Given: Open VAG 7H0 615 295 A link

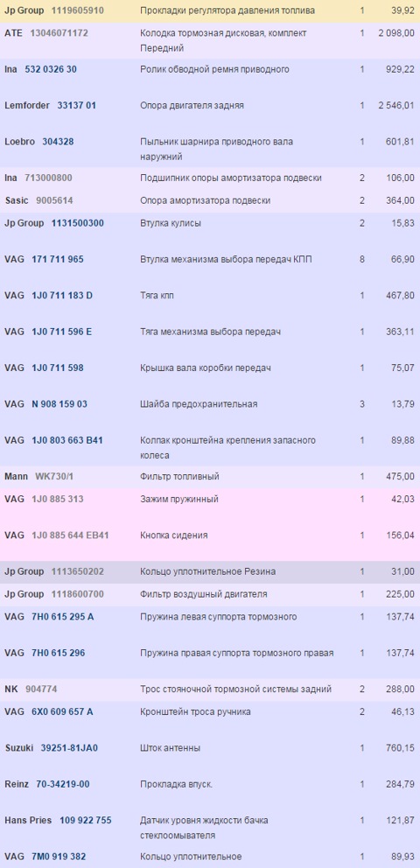Looking at the screenshot, I should (63, 617).
